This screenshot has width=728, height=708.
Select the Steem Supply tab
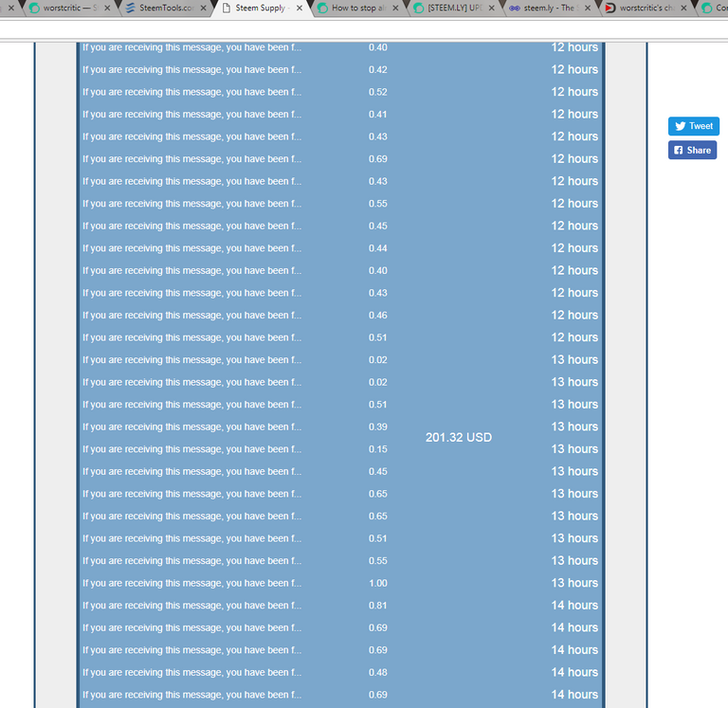point(263,8)
